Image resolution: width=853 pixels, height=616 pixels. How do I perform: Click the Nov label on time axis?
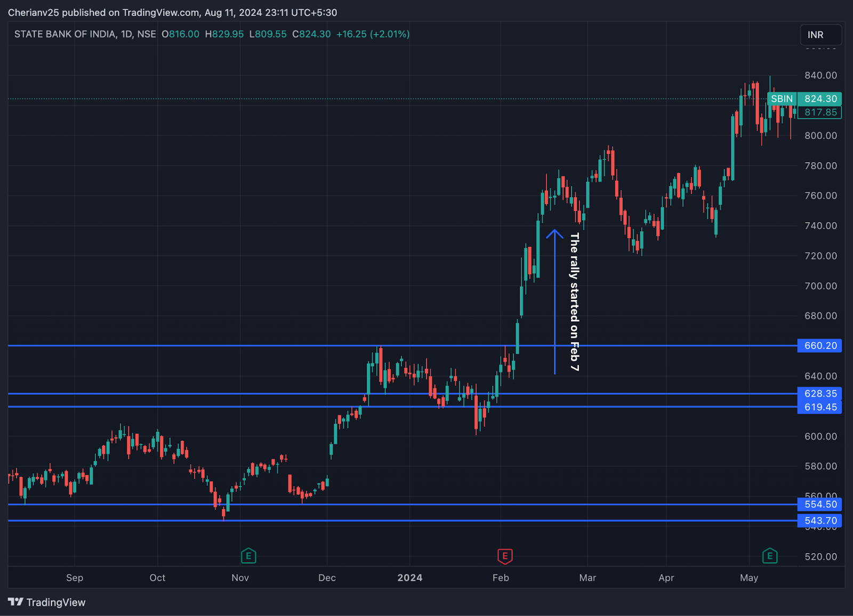[240, 578]
